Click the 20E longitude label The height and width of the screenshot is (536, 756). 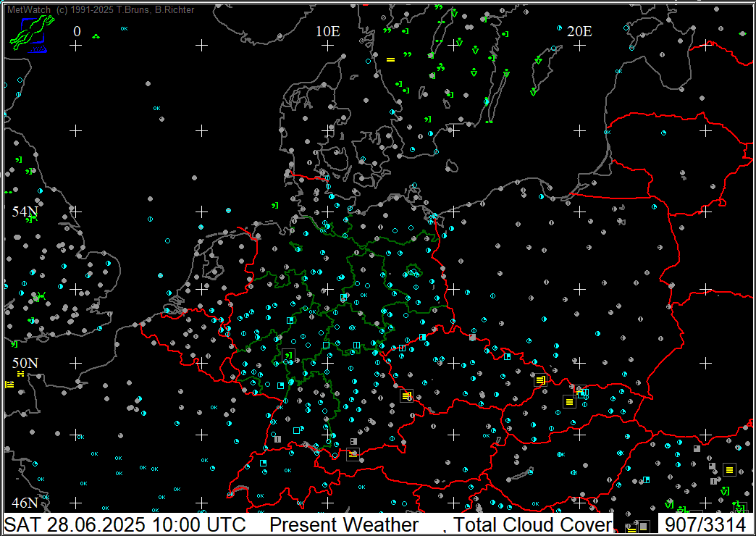[579, 31]
